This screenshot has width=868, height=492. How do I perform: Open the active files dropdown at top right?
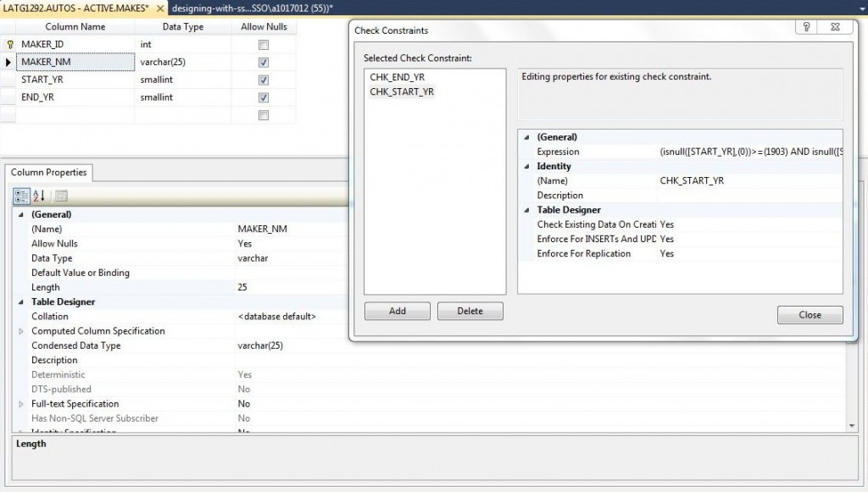[860, 7]
